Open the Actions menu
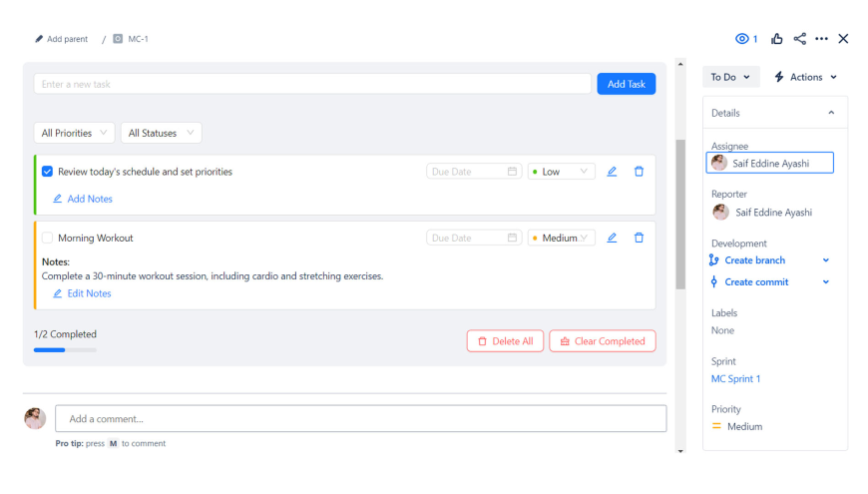Screen dimensions: 868x494 coord(805,77)
